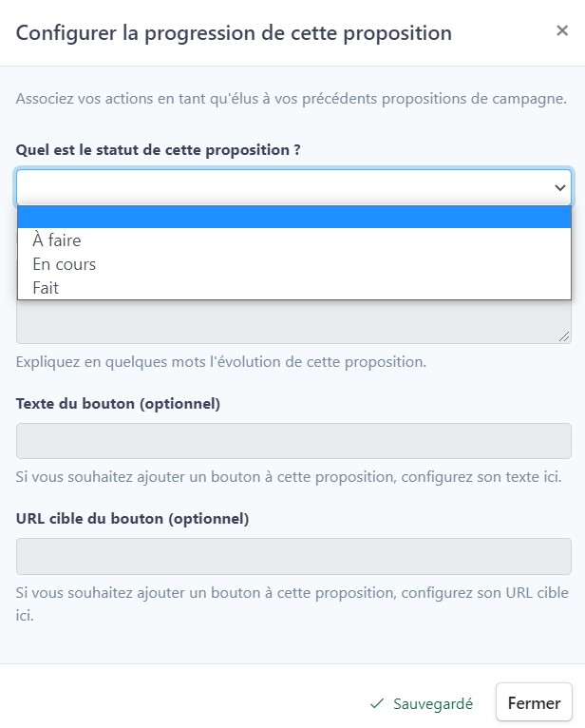Image resolution: width=585 pixels, height=728 pixels.
Task: Click the textarea resize handle
Action: click(564, 335)
